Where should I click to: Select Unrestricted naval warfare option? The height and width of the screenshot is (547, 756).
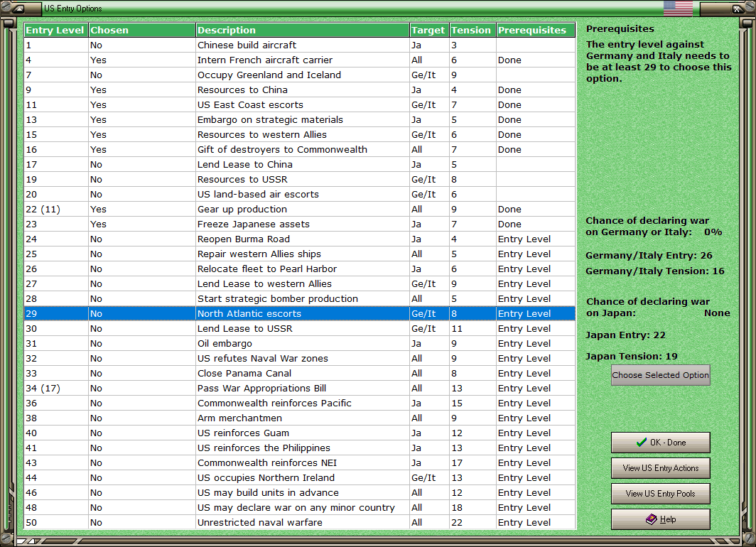[300, 523]
